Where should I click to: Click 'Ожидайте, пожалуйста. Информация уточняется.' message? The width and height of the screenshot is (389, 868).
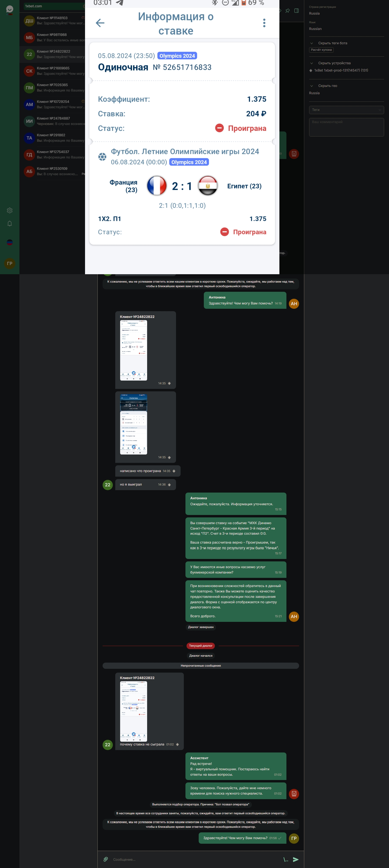pyautogui.click(x=236, y=504)
